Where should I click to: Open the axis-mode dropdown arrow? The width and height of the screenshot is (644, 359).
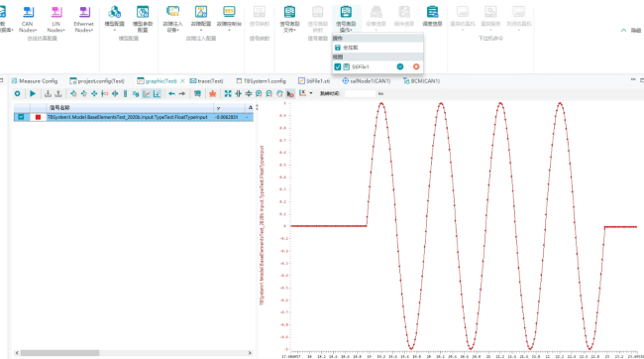pyautogui.click(x=311, y=93)
